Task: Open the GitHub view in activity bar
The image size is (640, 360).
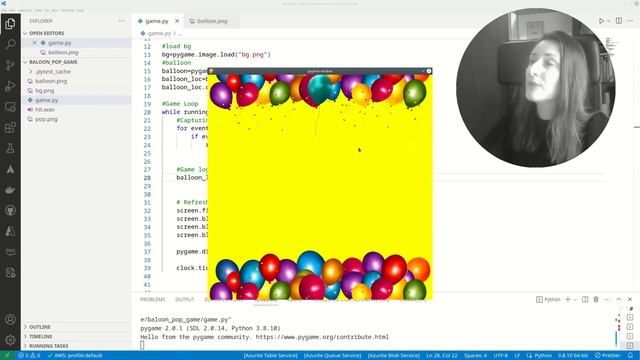Action: point(10,210)
